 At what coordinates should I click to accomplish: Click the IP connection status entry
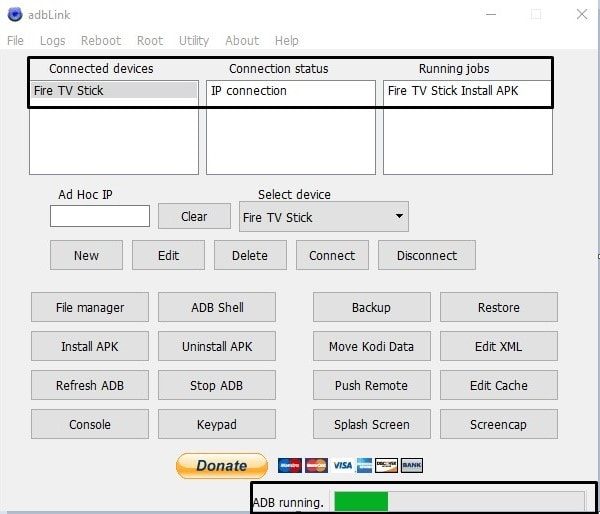pyautogui.click(x=249, y=91)
